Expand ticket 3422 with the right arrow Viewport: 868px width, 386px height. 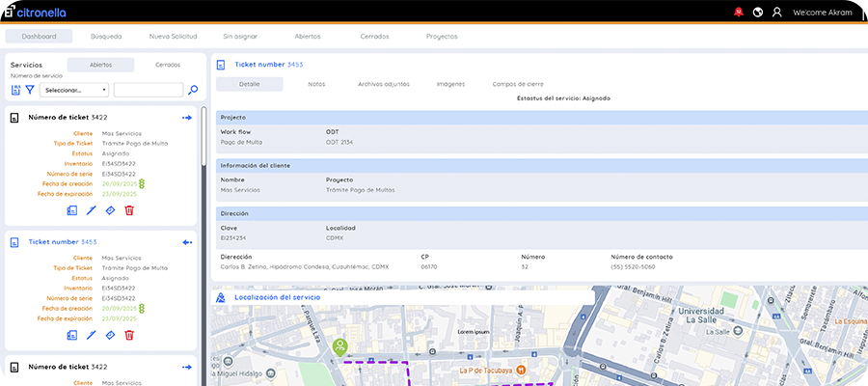pyautogui.click(x=187, y=118)
